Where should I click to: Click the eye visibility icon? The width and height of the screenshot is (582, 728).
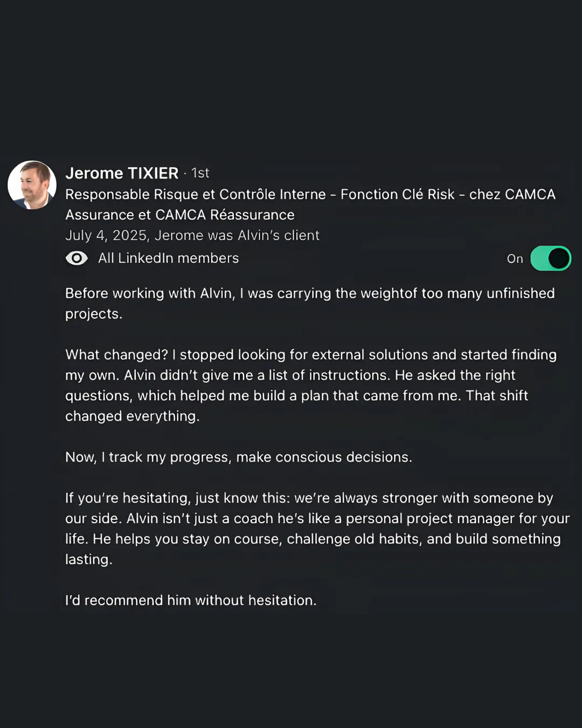[x=77, y=258]
